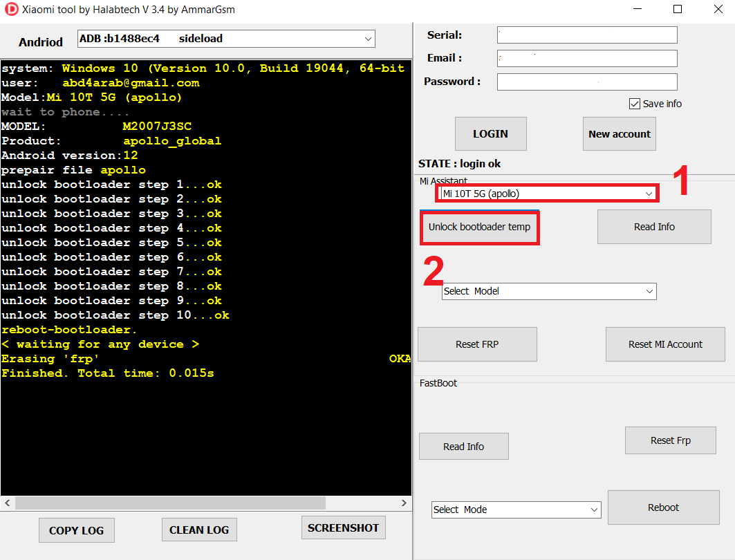Image resolution: width=735 pixels, height=560 pixels.
Task: Click the 'apollo_global' product value in log
Action: [x=172, y=141]
